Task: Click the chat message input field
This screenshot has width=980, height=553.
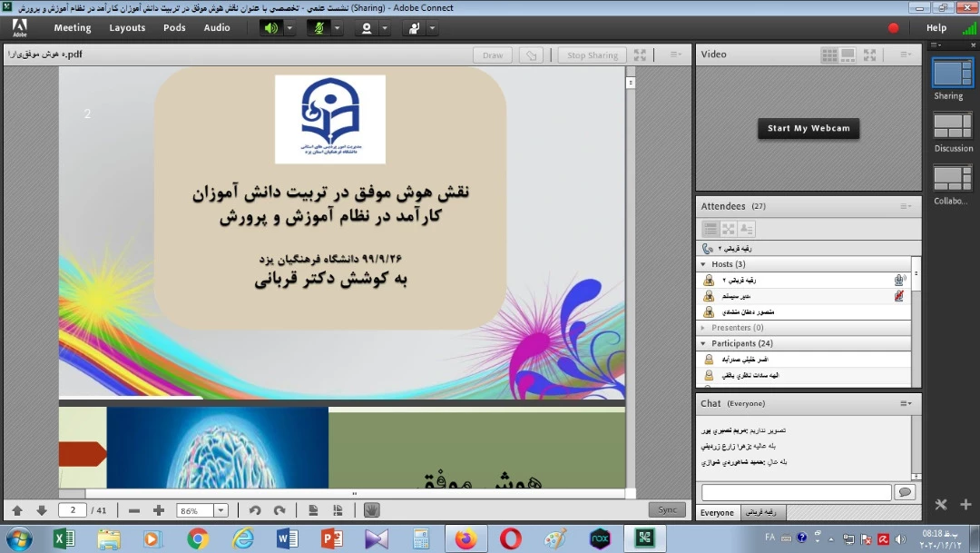Action: (796, 492)
